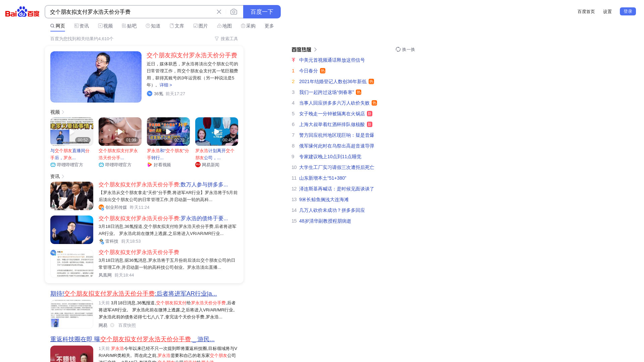Open result 重返科技圈在即 headline
Viewport: 644px width, 362px height.
click(132, 339)
